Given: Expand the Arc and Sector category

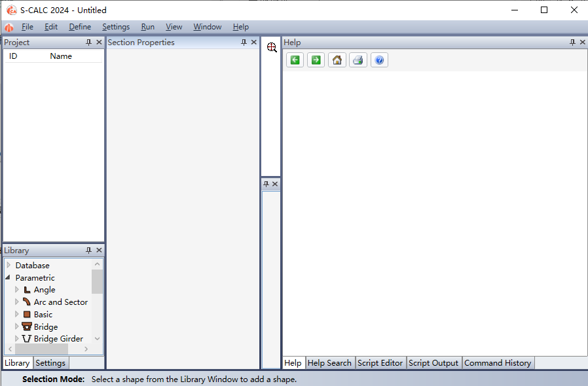Looking at the screenshot, I should [x=17, y=302].
